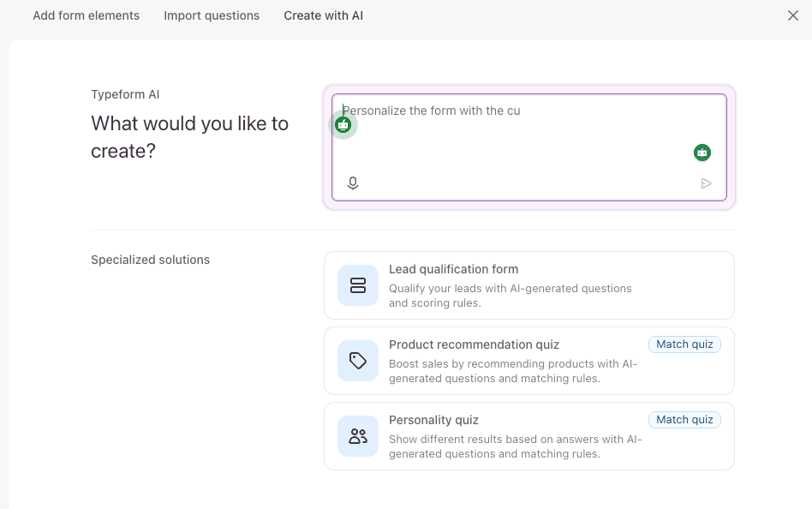Close the Create with AI dialog
Screen dimensions: 812x509
(792, 15)
